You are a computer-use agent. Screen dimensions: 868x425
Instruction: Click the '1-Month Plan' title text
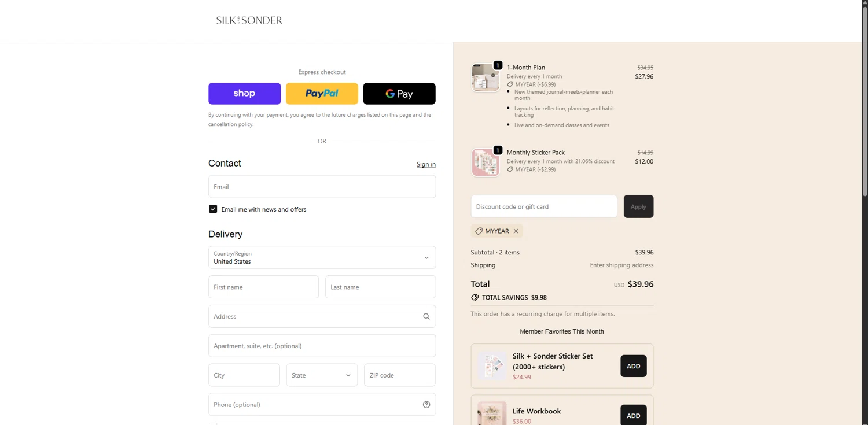(526, 68)
